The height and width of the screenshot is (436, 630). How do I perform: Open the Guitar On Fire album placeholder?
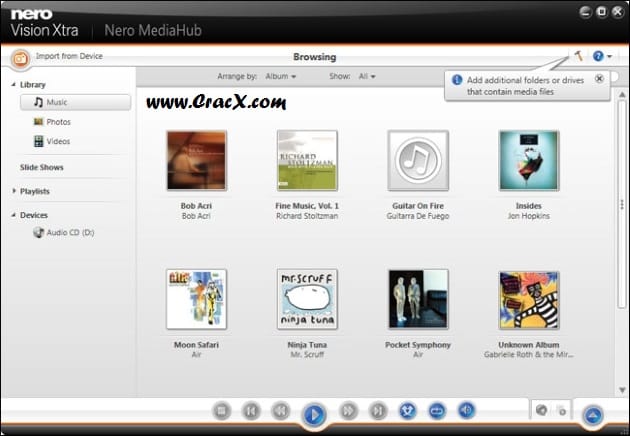[418, 160]
